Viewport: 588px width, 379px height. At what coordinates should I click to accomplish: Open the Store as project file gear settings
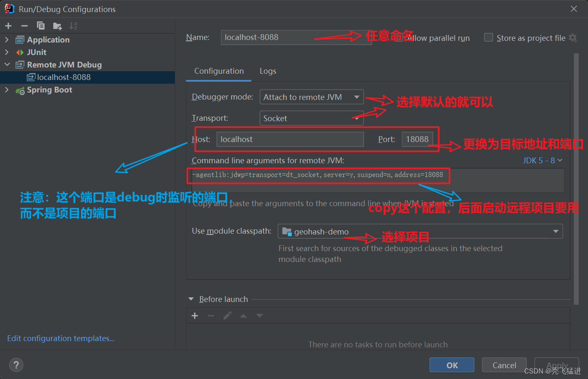tap(573, 38)
